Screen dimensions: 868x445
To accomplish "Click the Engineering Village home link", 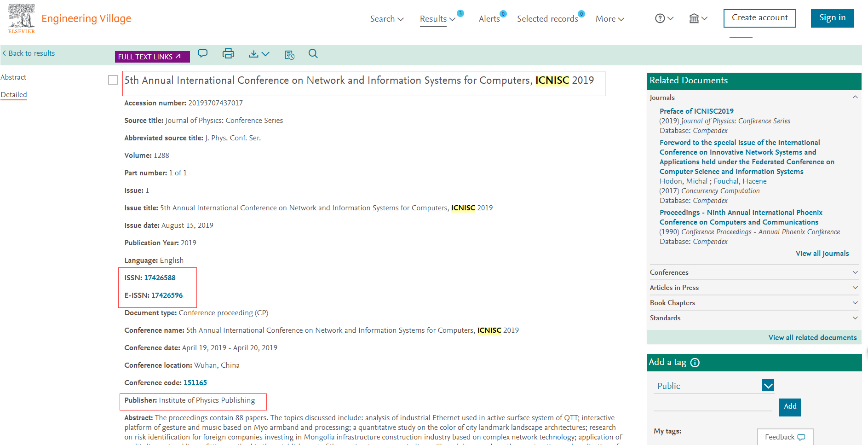I will [86, 18].
